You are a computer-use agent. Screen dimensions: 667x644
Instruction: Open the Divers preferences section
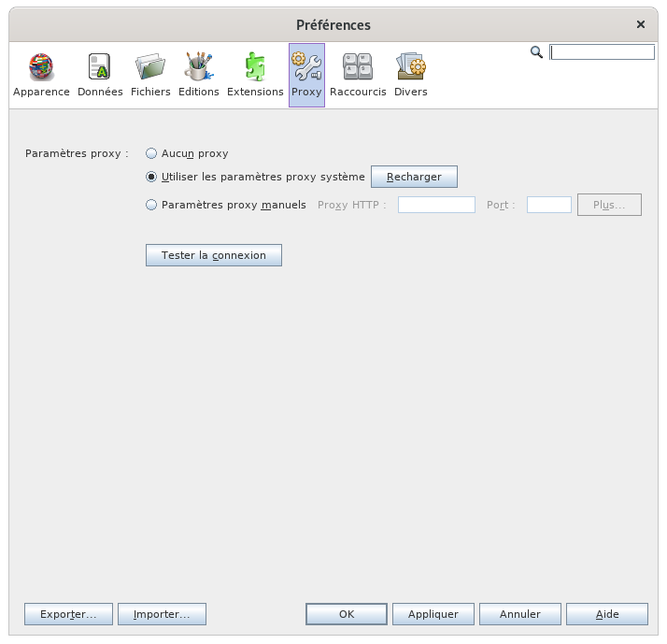point(411,75)
